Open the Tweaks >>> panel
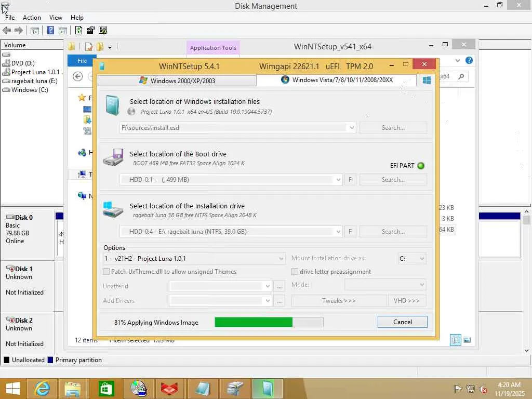Viewport: 532px width, 399px height. pos(339,301)
